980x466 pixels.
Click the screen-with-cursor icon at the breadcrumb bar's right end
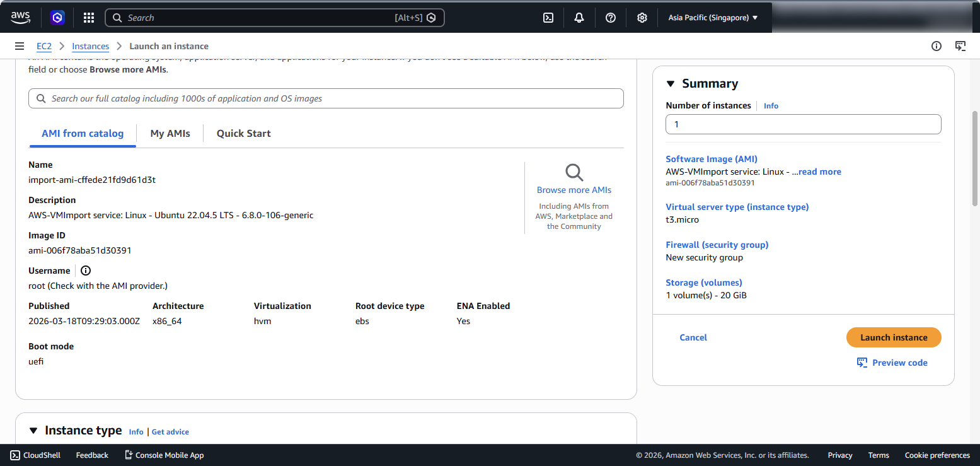(x=960, y=46)
